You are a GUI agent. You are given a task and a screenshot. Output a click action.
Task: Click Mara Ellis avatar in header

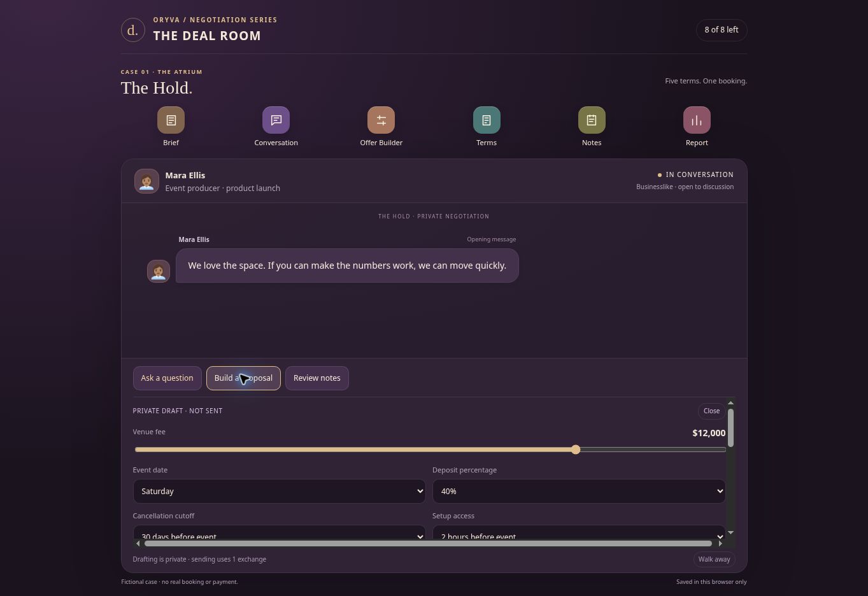tap(146, 181)
